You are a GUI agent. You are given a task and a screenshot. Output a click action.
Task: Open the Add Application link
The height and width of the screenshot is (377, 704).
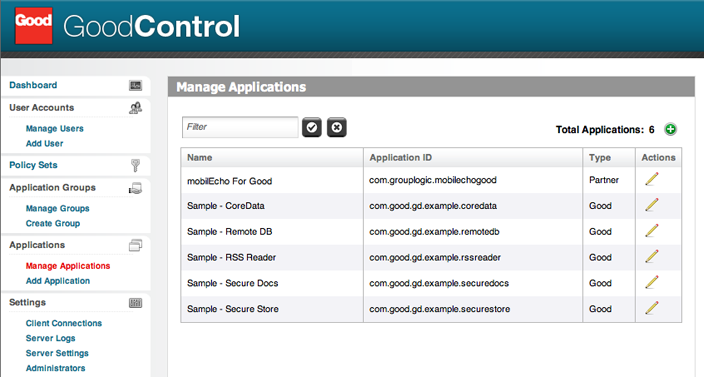(58, 281)
